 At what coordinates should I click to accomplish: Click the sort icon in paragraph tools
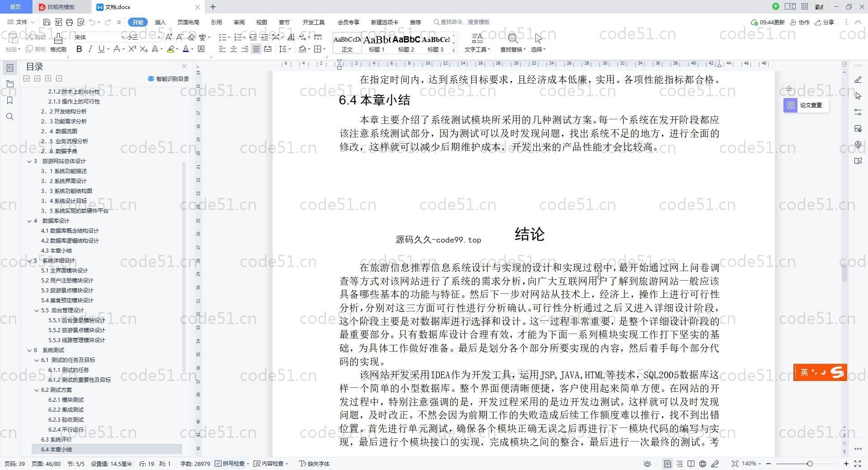[291, 37]
